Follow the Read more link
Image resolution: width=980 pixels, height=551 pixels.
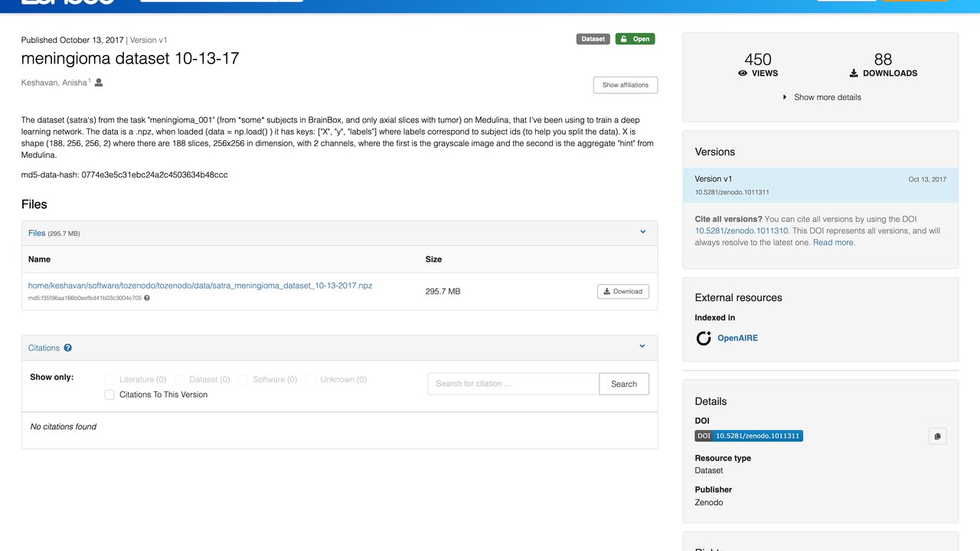click(x=834, y=243)
